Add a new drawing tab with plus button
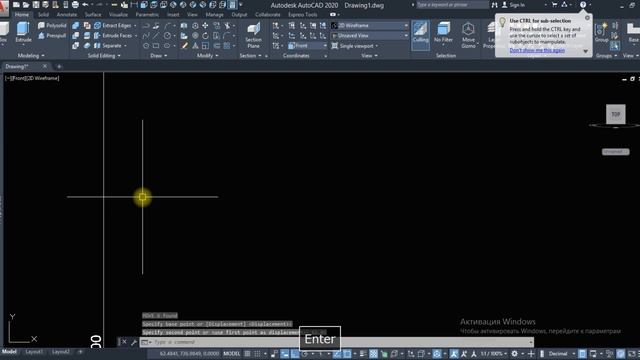This screenshot has height=360, width=640. [x=59, y=67]
